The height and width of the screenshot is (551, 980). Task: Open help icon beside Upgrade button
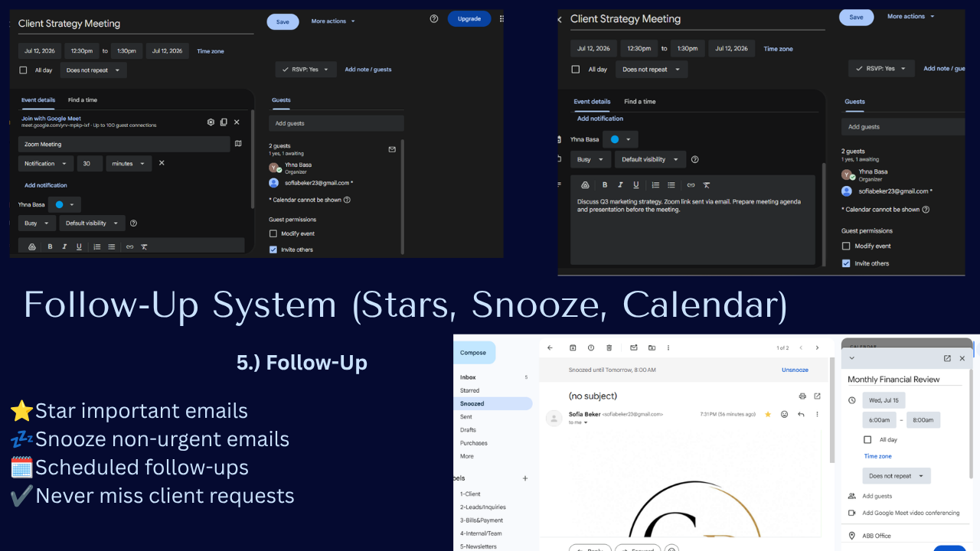pyautogui.click(x=434, y=19)
